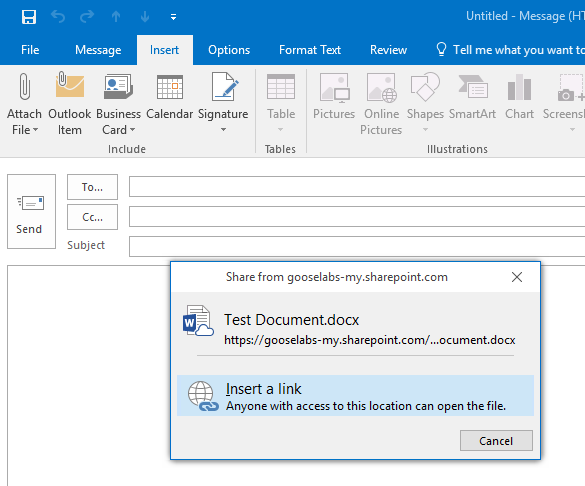Click the Cc... button
Viewport: 585px width, 486px height.
pyautogui.click(x=93, y=217)
